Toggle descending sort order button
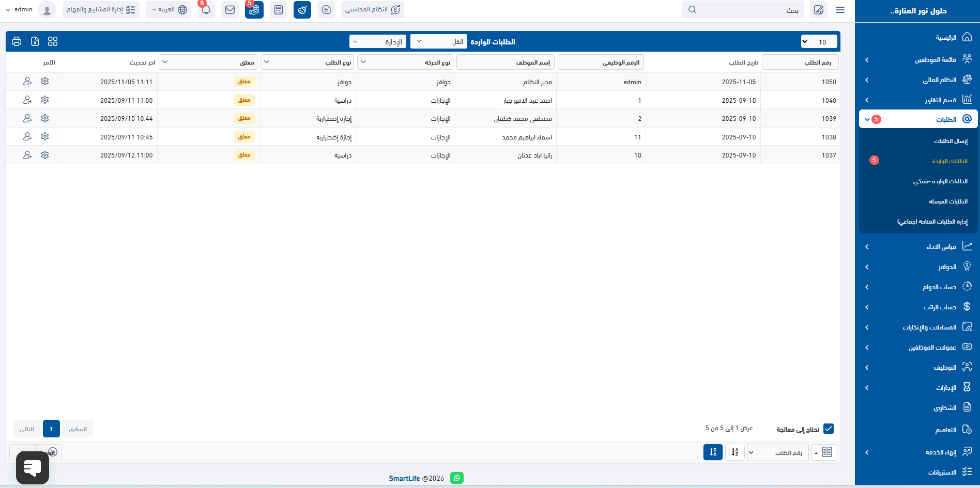Image resolution: width=980 pixels, height=488 pixels. click(x=713, y=452)
